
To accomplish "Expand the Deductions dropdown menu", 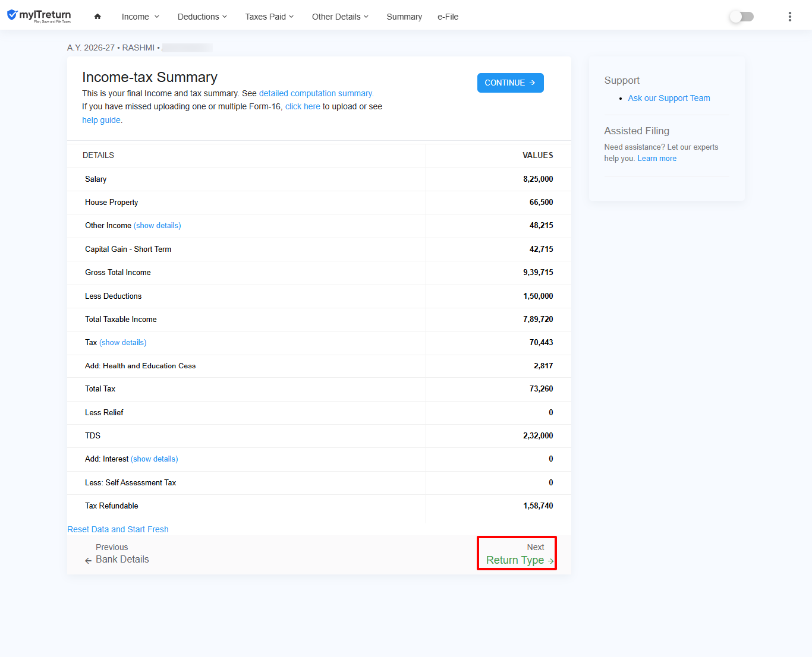I will click(202, 17).
